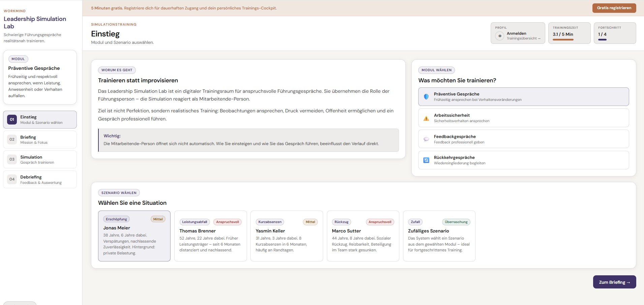Open the Einstieg step in sidebar
The height and width of the screenshot is (305, 644).
tap(40, 119)
